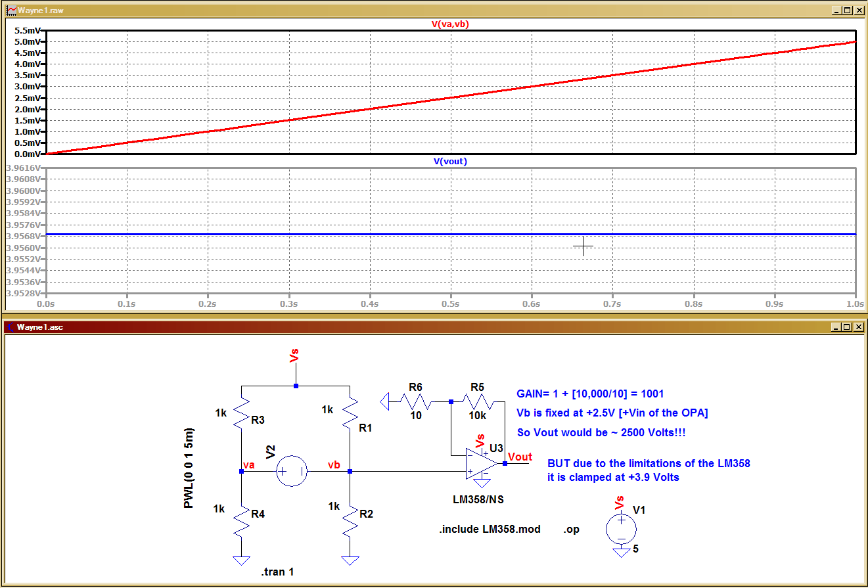Click the .include LM358.mod directive

tap(490, 529)
